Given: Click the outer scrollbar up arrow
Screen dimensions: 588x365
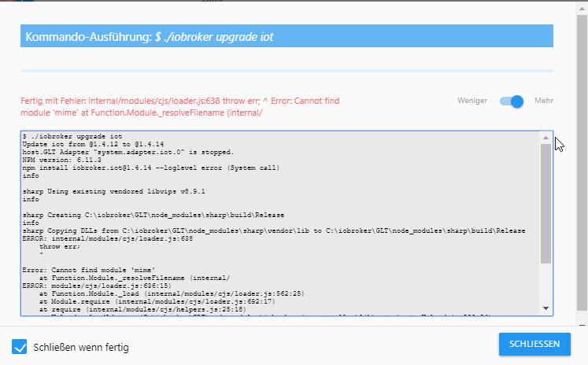Looking at the screenshot, I should pos(582,9).
